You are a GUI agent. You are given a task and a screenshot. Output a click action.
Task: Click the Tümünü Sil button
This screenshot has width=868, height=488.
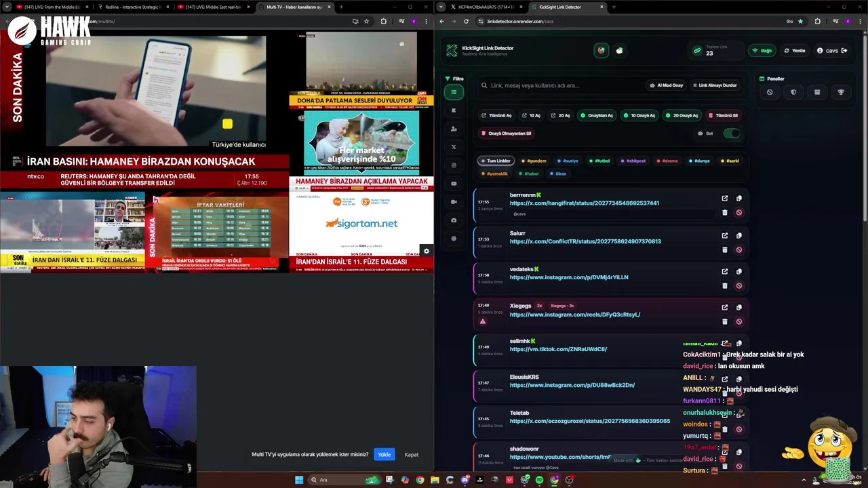pos(724,115)
